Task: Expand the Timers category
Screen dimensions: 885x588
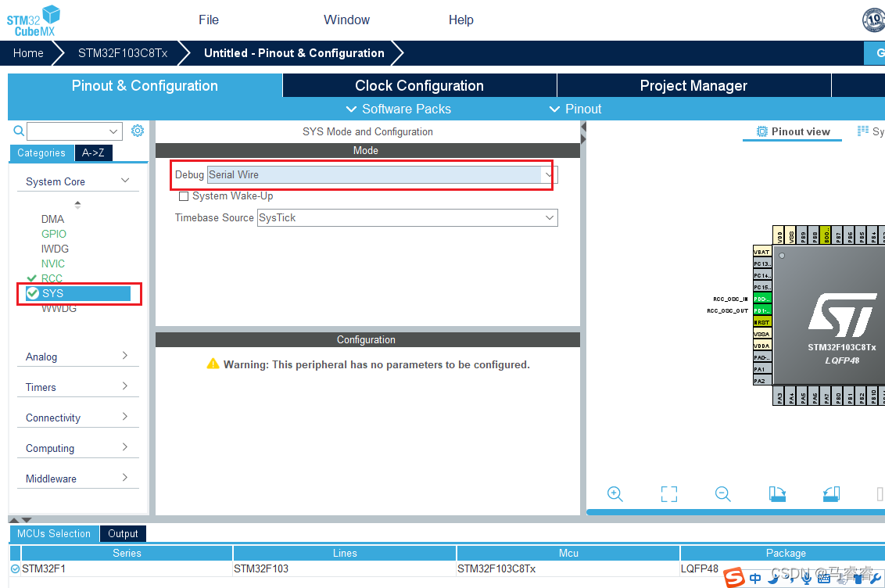Action: point(78,387)
